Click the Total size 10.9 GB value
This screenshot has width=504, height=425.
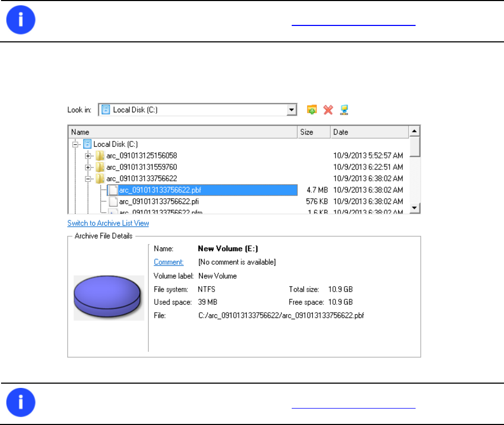click(x=340, y=289)
